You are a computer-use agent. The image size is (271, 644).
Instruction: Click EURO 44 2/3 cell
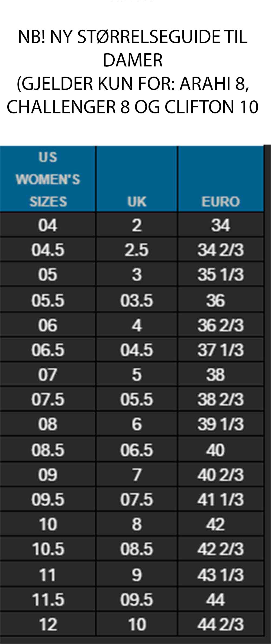(221, 624)
